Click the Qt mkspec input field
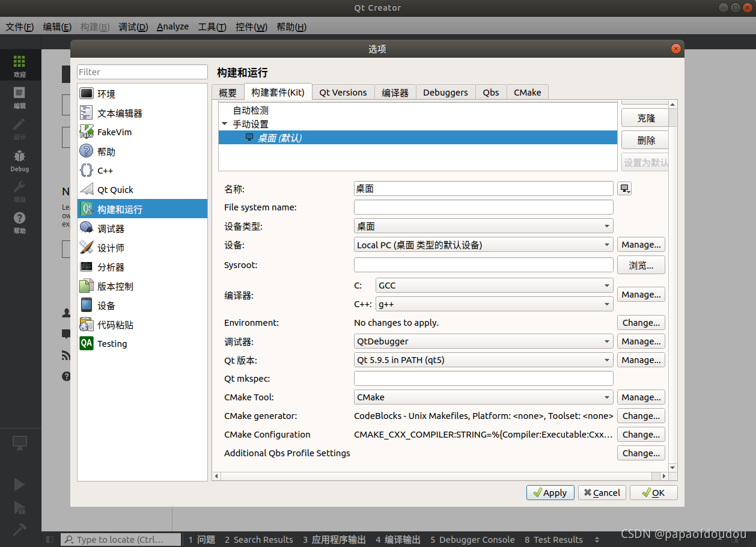This screenshot has height=547, width=756. click(x=484, y=379)
